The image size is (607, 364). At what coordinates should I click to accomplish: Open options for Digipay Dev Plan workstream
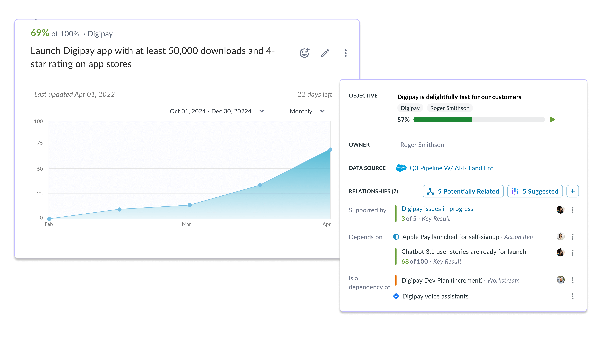[x=573, y=280]
